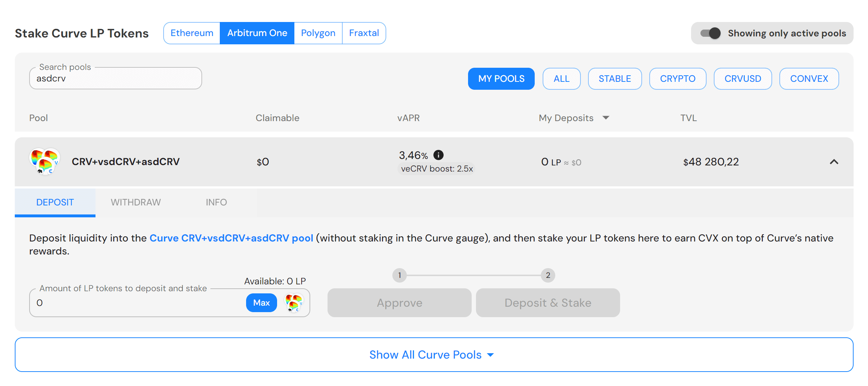This screenshot has width=868, height=386.
Task: Filter pools by CRYPTO
Action: [x=677, y=79]
